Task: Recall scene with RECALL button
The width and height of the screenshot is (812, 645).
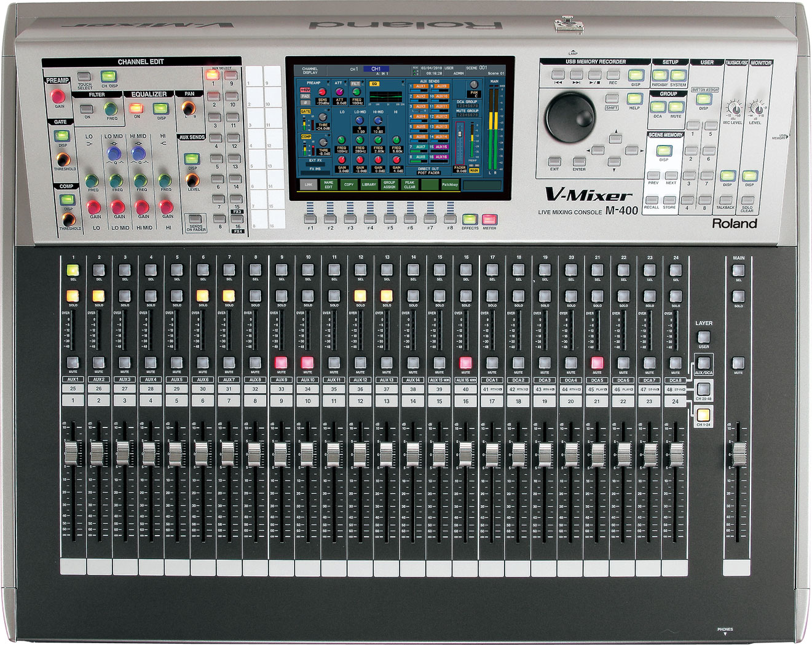Action: (x=652, y=200)
